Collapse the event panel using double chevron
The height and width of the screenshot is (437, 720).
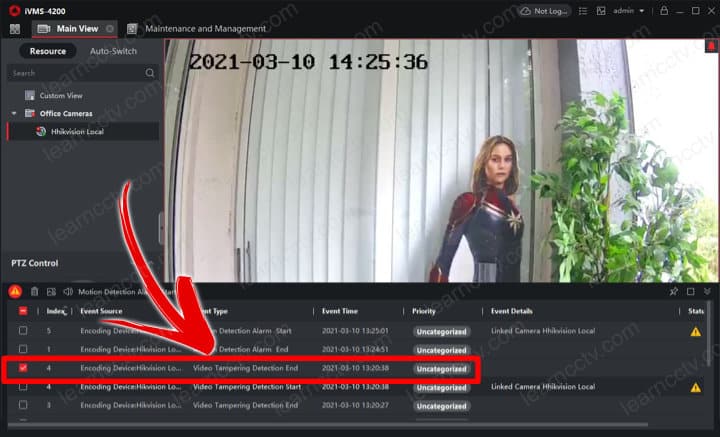point(708,292)
